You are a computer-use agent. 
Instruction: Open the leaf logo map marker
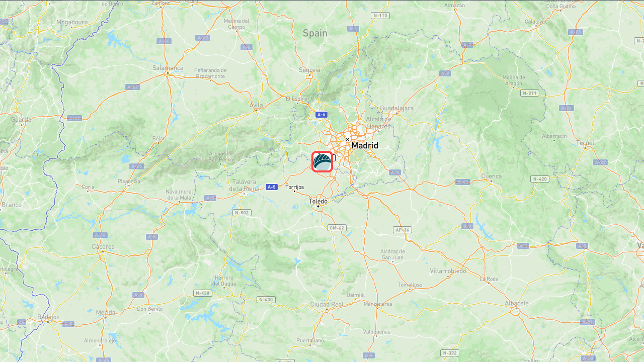coord(322,162)
